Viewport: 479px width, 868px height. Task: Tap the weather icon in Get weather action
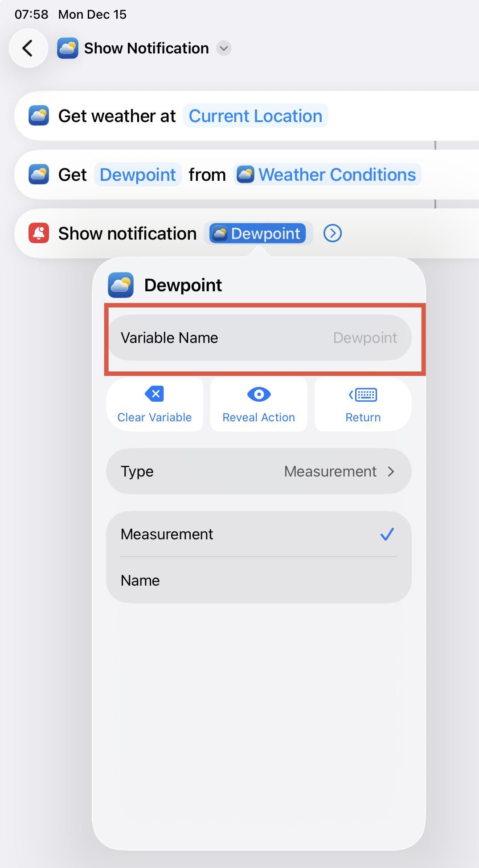tap(39, 116)
